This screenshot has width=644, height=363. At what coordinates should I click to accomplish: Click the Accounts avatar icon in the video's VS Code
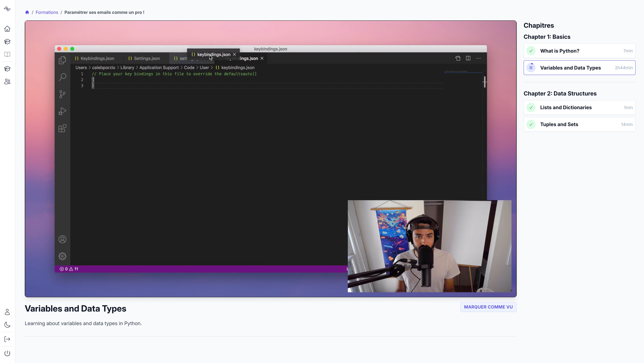(62, 239)
